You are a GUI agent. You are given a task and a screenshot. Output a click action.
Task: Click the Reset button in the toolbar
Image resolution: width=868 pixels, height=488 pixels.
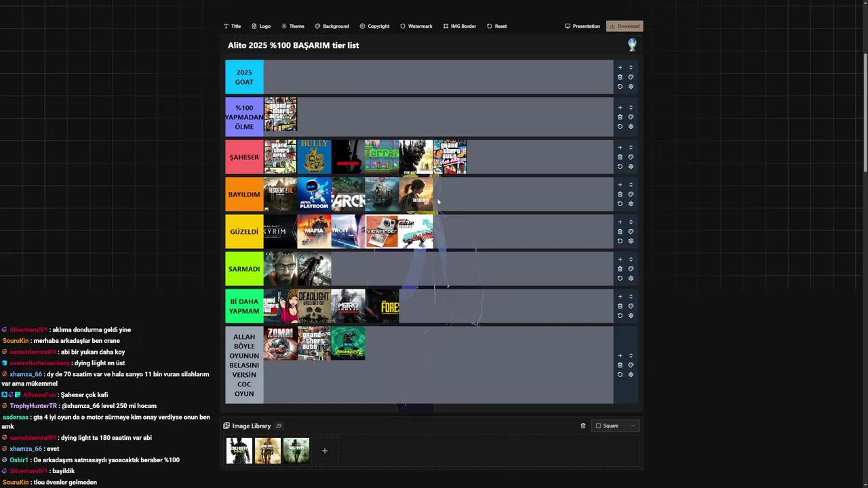point(496,26)
